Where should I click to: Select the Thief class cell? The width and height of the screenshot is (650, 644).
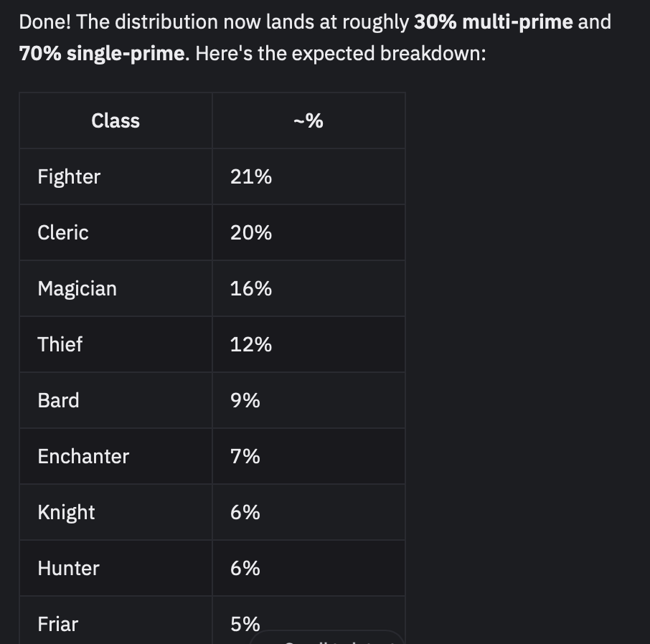coord(60,344)
